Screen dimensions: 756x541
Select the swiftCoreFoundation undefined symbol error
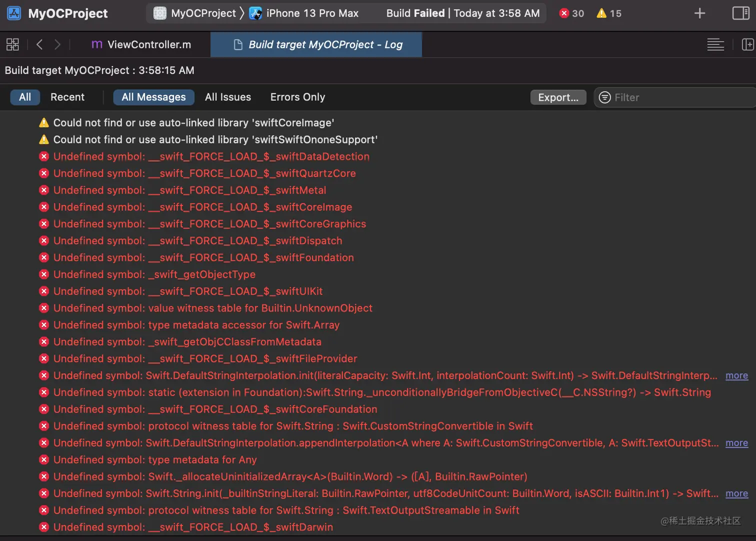[215, 409]
